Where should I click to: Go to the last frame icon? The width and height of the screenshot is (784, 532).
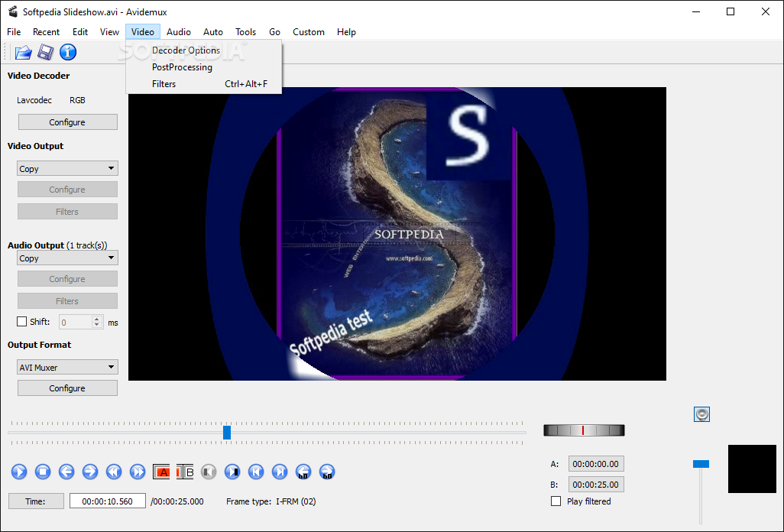click(x=280, y=472)
